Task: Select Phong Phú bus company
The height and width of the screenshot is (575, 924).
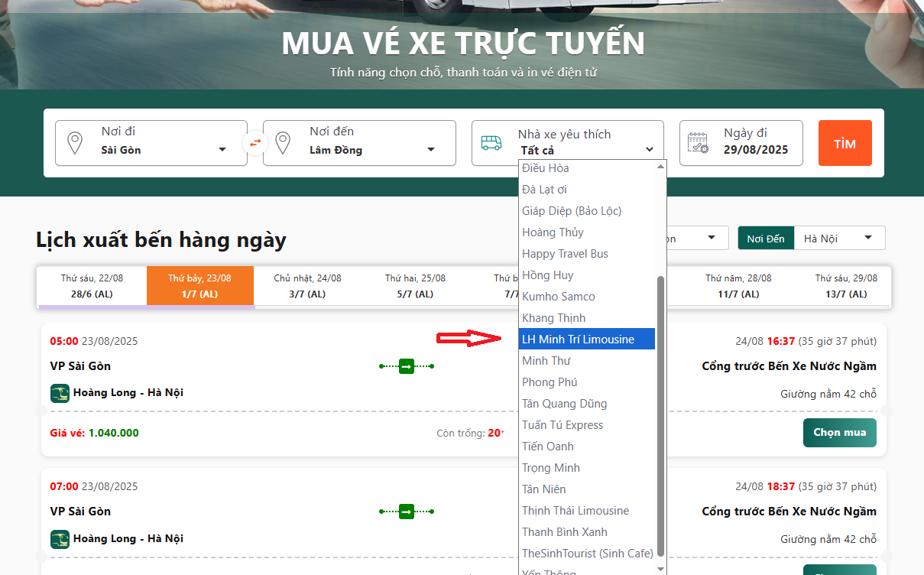Action: click(587, 382)
